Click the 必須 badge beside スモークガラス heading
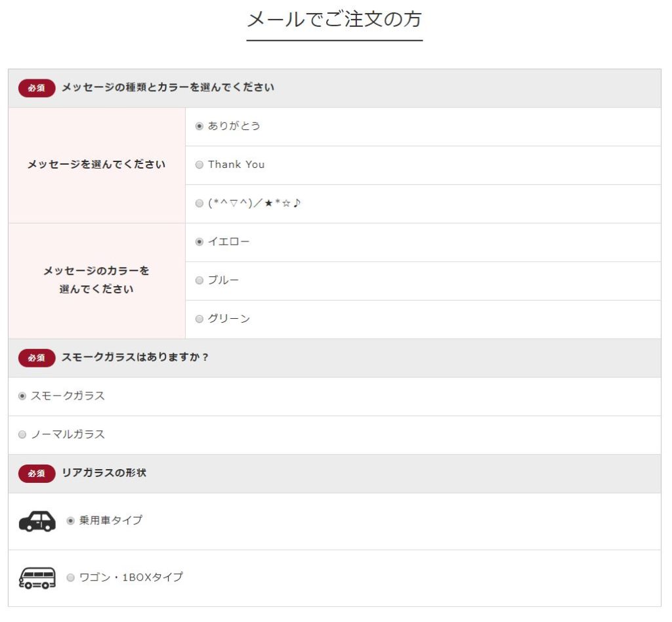 tap(37, 358)
